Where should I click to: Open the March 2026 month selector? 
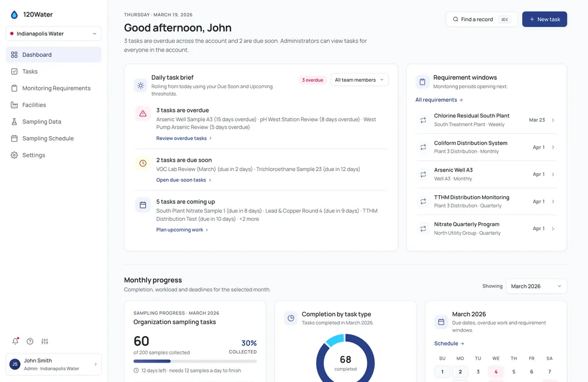[536, 286]
